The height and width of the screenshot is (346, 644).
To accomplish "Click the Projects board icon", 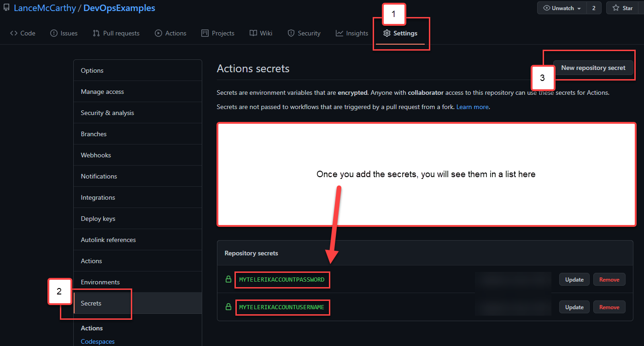I will pos(205,33).
